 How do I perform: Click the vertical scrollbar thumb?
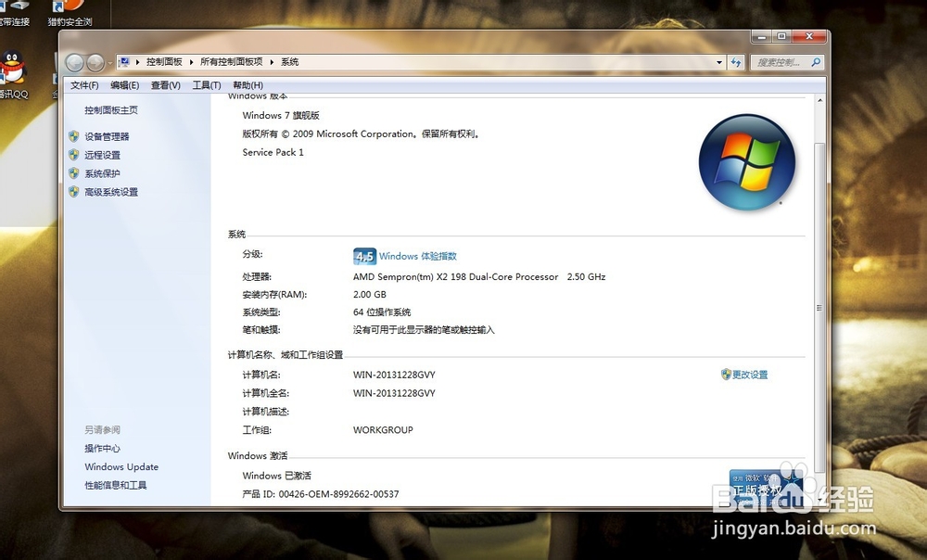pyautogui.click(x=819, y=307)
